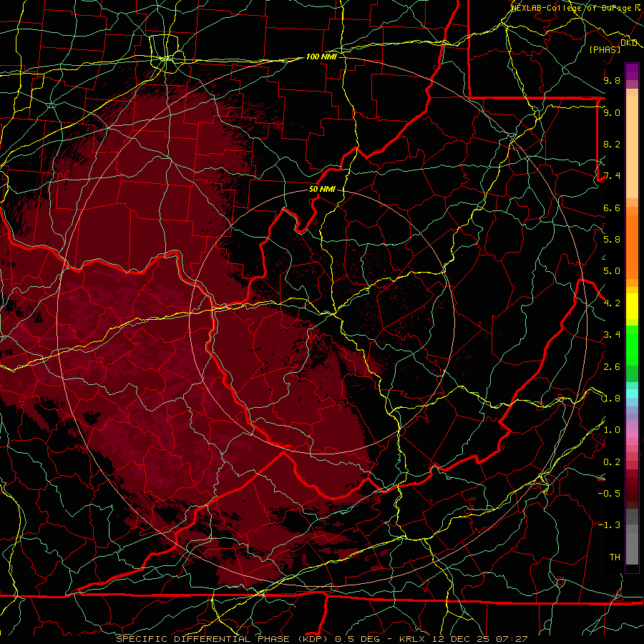This screenshot has height=644, width=644.
Task: Pick the yellow band of the color scale
Action: click(632, 306)
